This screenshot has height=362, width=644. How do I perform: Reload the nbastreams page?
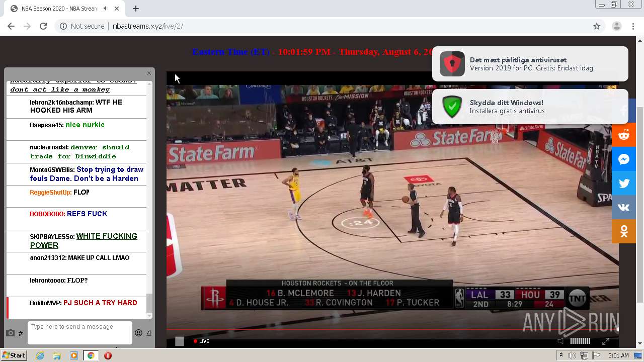click(x=43, y=26)
